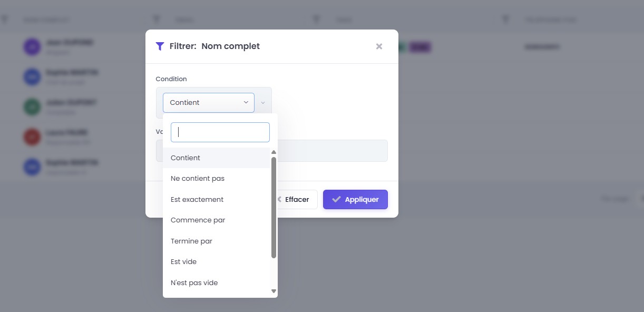Screen dimensions: 644x312
Task: Click into the value input field
Action: point(332,151)
